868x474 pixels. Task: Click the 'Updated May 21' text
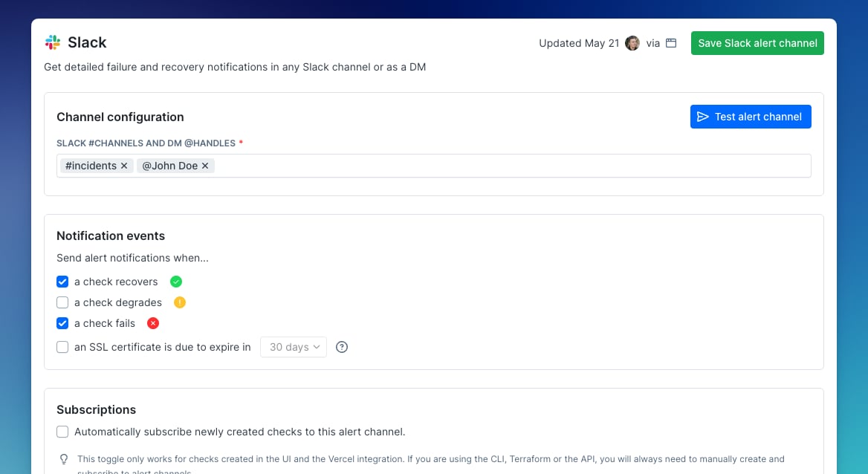tap(579, 43)
